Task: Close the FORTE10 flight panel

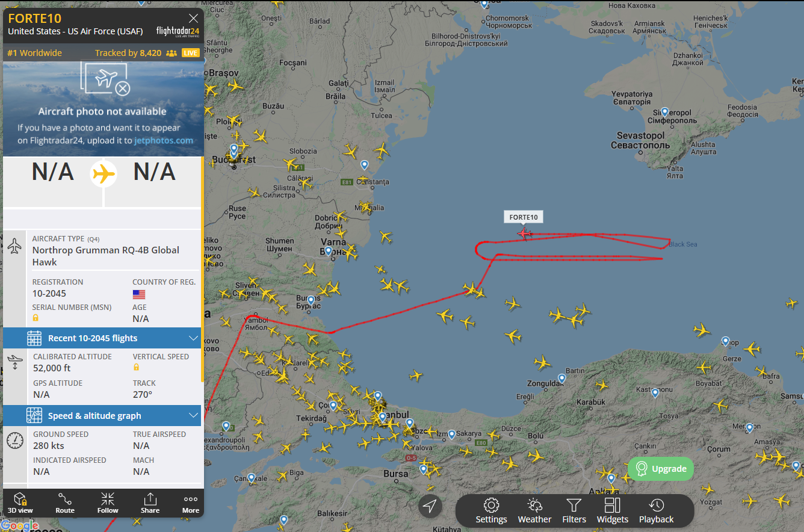Action: coord(193,18)
